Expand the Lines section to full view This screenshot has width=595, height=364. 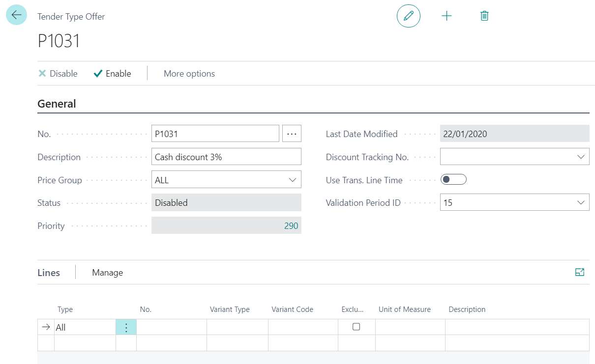tap(580, 272)
